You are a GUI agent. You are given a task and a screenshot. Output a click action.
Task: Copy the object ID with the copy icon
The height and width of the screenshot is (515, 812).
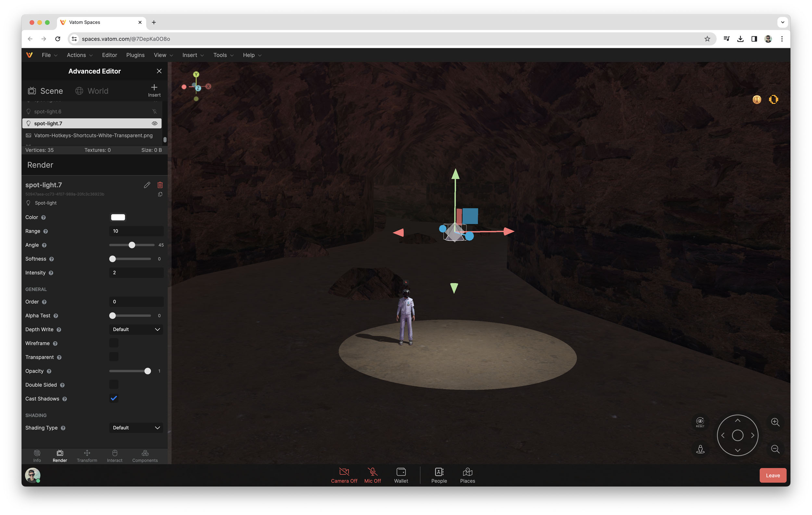(x=160, y=194)
